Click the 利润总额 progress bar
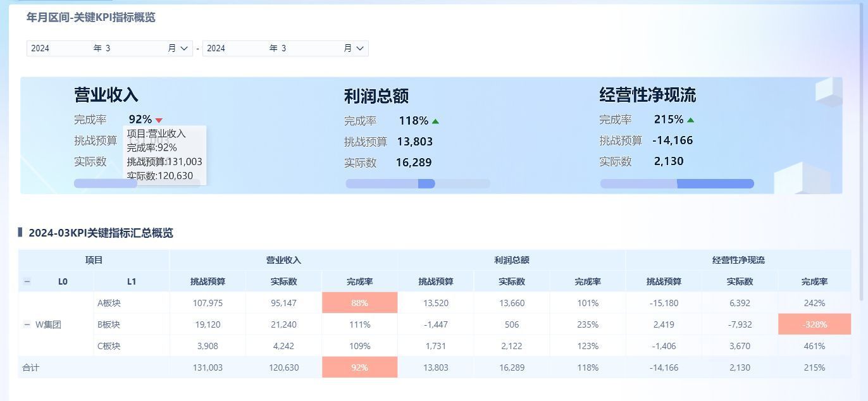The width and height of the screenshot is (868, 401). click(x=418, y=183)
